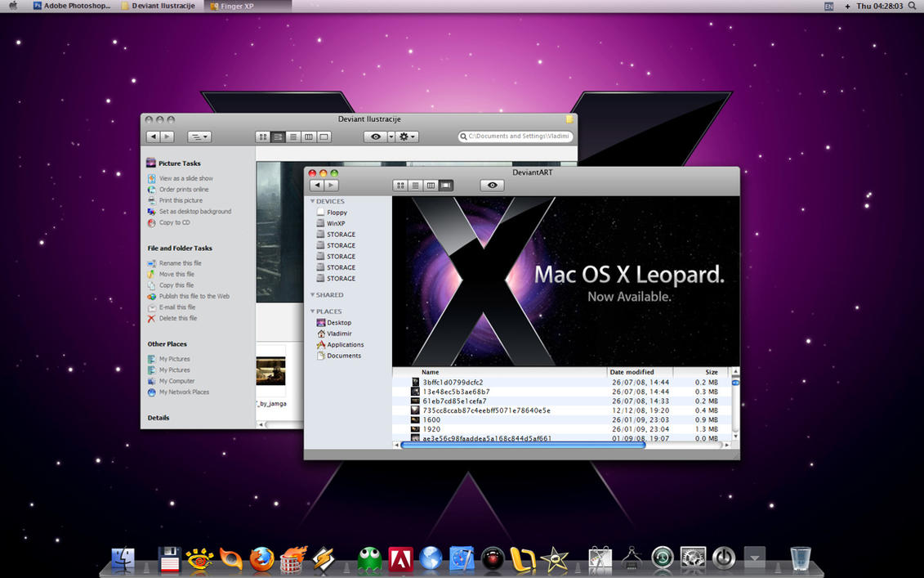Click the power button dock icon

click(724, 558)
